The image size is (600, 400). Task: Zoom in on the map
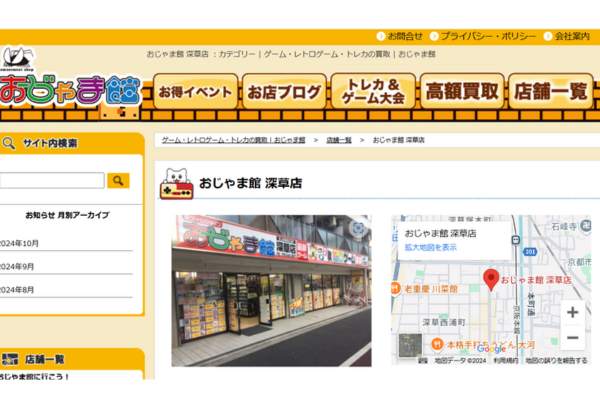tap(572, 312)
